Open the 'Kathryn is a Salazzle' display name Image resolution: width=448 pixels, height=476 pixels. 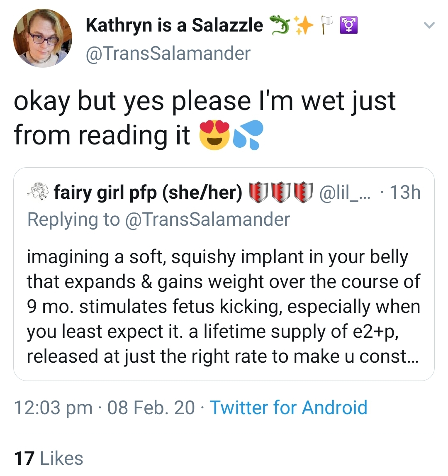tap(174, 25)
